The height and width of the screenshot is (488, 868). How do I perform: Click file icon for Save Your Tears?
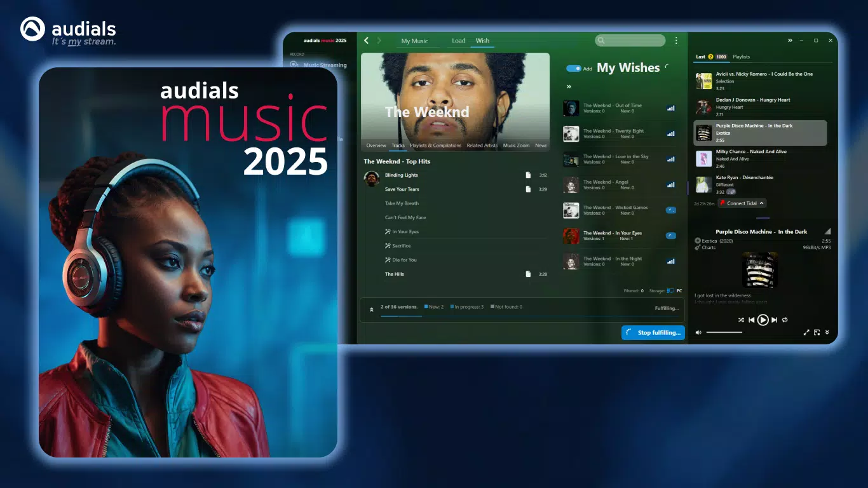point(528,189)
